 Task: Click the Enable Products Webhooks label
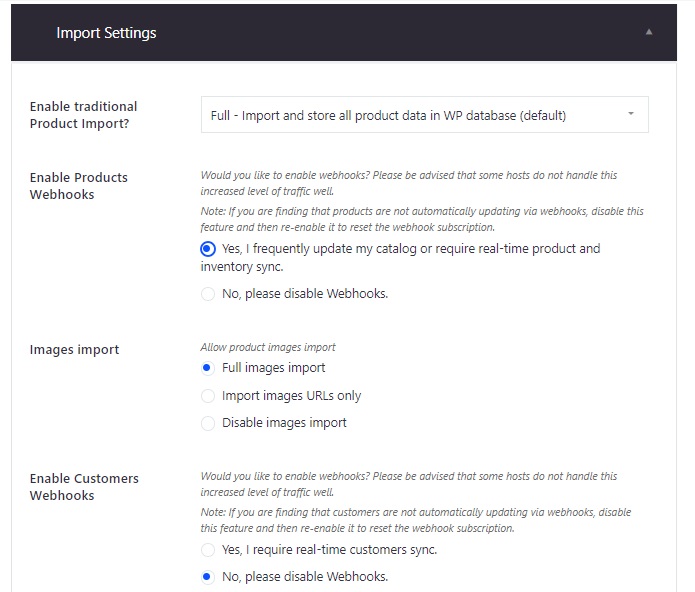pos(79,186)
